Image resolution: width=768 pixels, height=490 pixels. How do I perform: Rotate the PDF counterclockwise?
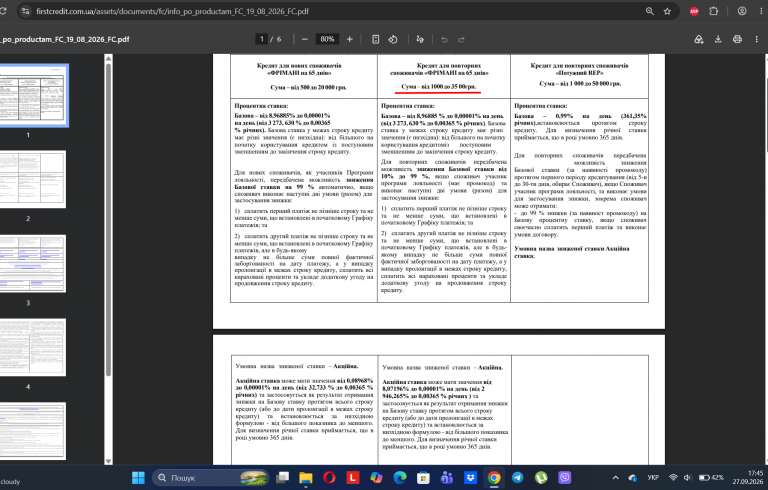coord(393,39)
